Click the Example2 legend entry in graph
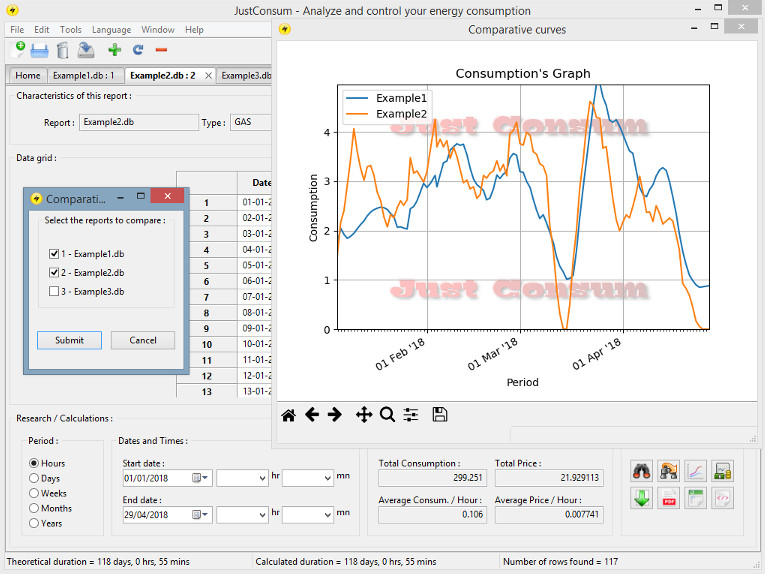 (386, 114)
